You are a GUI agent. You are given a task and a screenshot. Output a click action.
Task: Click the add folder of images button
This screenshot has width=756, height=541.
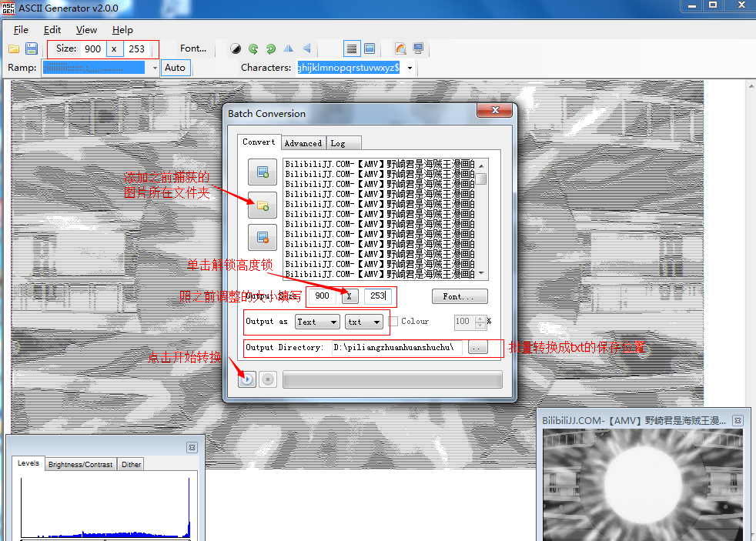[262, 205]
